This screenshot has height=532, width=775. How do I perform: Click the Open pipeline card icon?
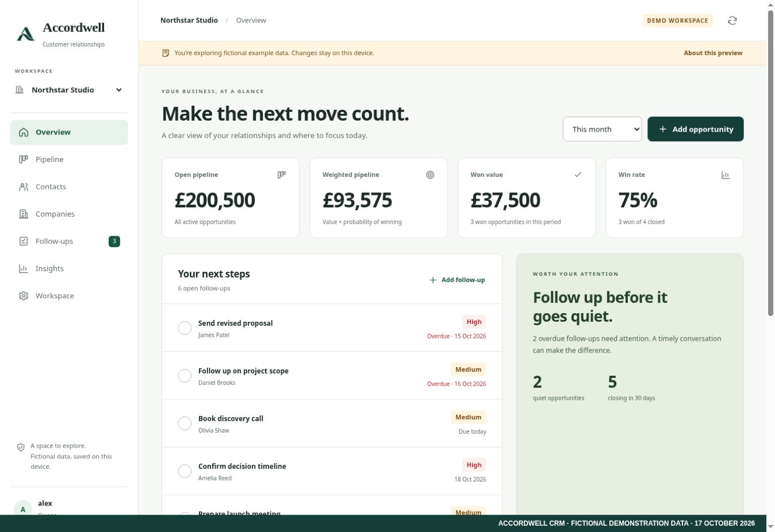tap(282, 175)
